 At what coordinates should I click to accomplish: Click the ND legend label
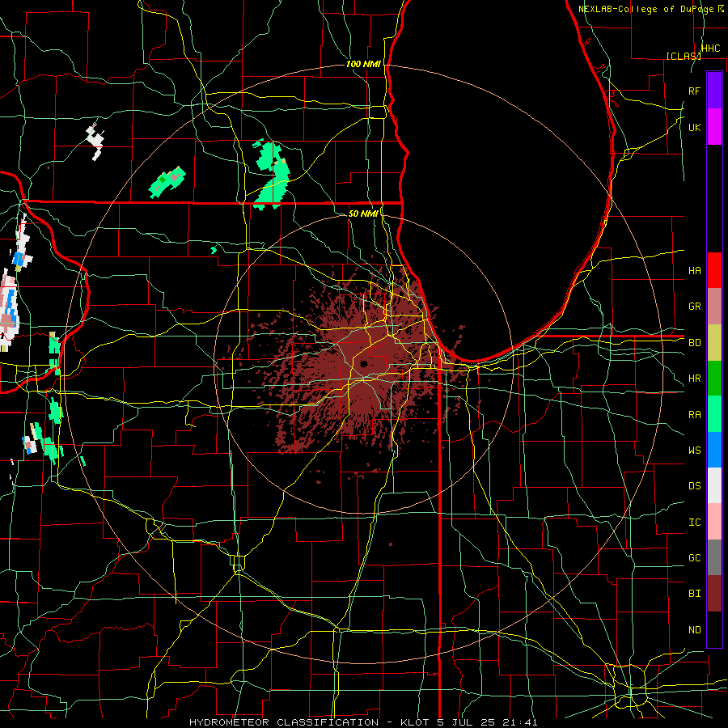point(694,630)
